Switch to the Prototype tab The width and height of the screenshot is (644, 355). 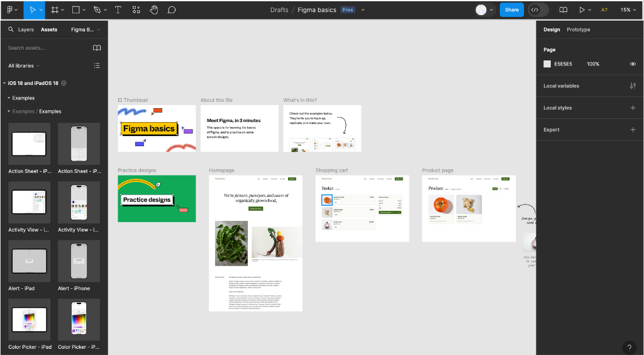[579, 30]
